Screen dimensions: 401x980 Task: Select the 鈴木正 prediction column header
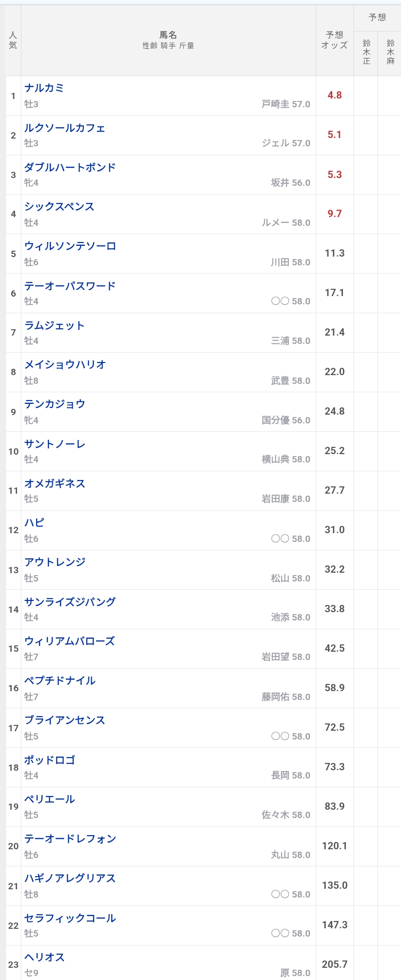click(366, 52)
